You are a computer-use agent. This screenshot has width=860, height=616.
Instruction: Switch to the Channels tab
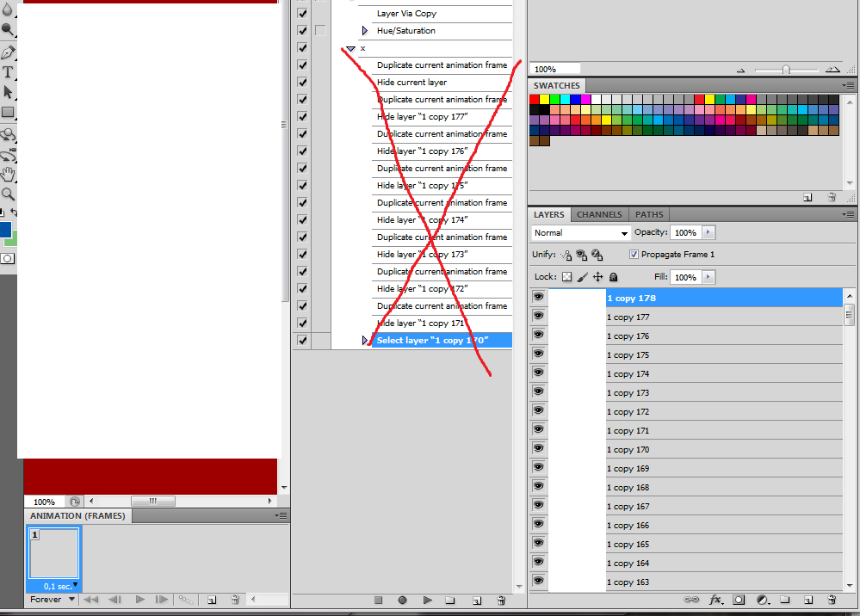[x=599, y=214]
